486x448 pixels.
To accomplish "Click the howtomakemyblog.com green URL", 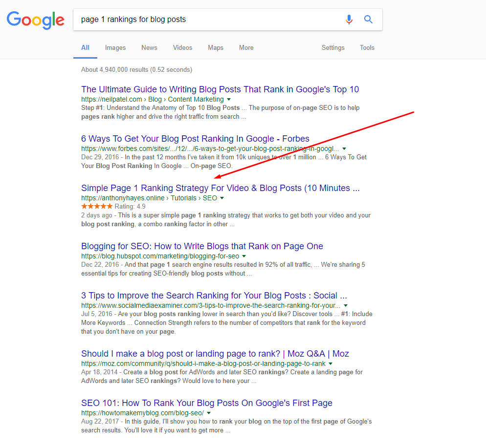I will point(143,413).
